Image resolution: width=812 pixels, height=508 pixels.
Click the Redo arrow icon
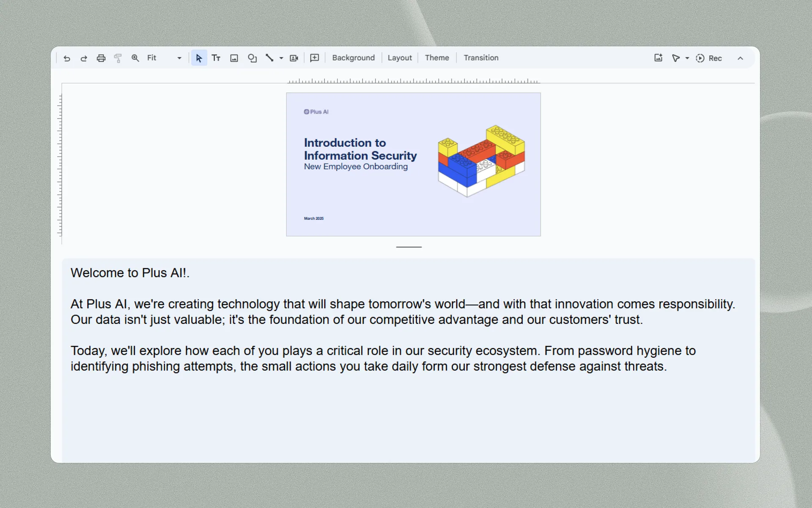pos(84,58)
